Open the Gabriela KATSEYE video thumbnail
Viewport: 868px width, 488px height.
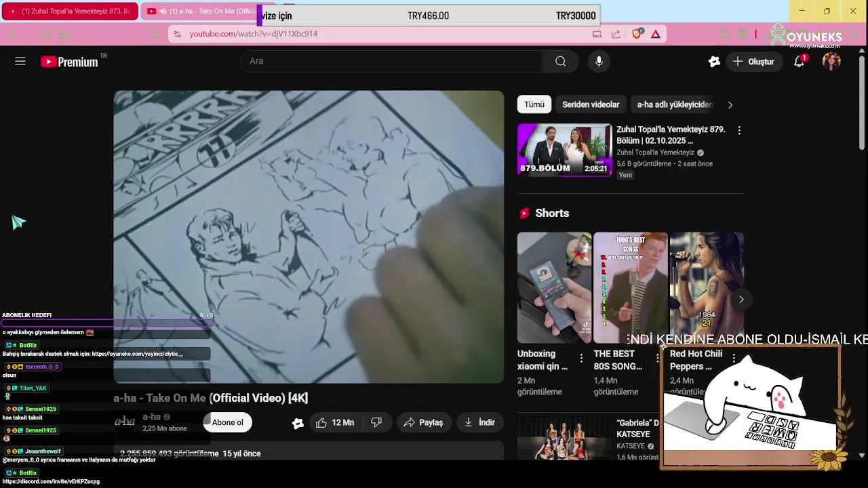565,440
